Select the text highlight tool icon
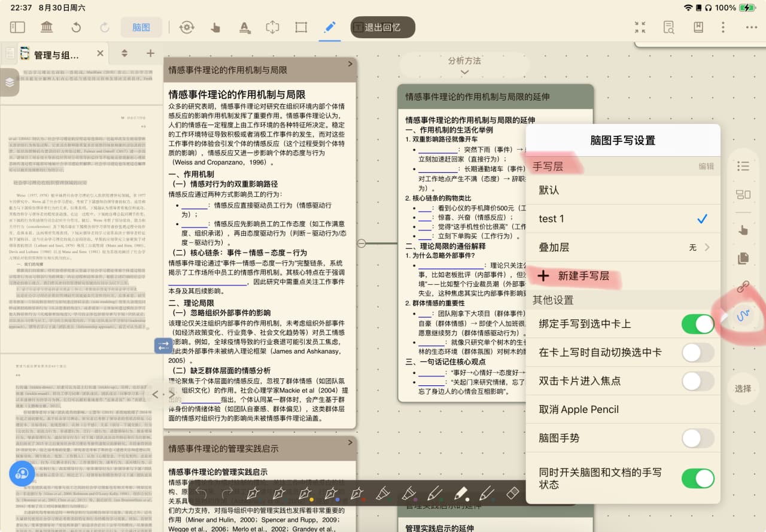 coord(244,27)
